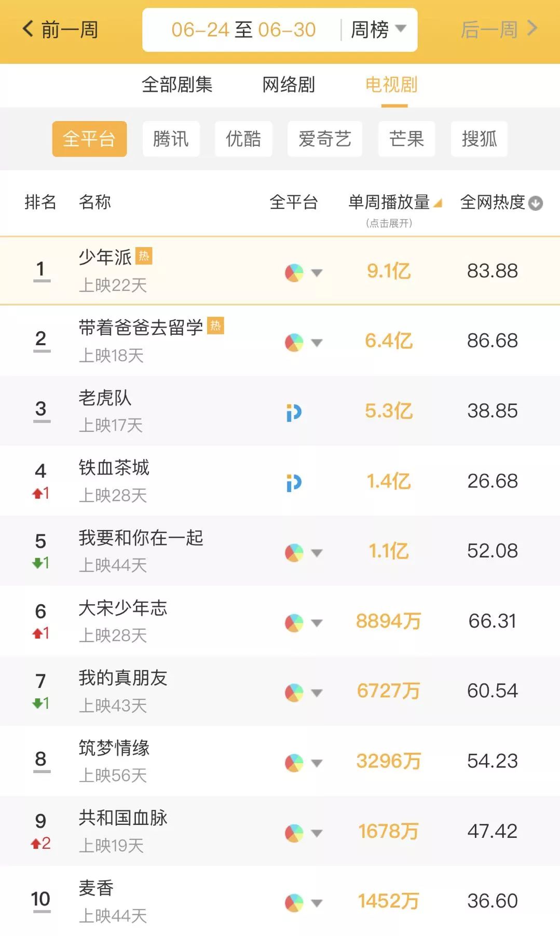Filter the ranking by 腾讯 platform

(171, 139)
